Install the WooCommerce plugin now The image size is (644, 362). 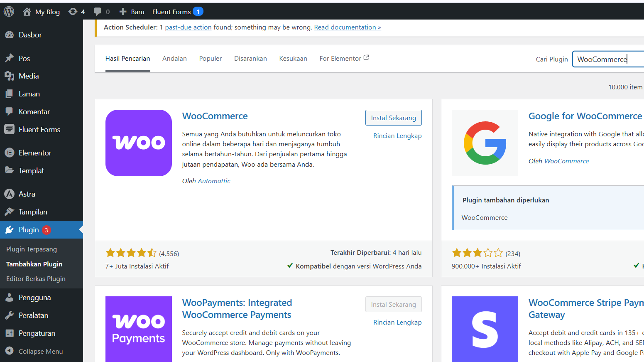point(393,118)
